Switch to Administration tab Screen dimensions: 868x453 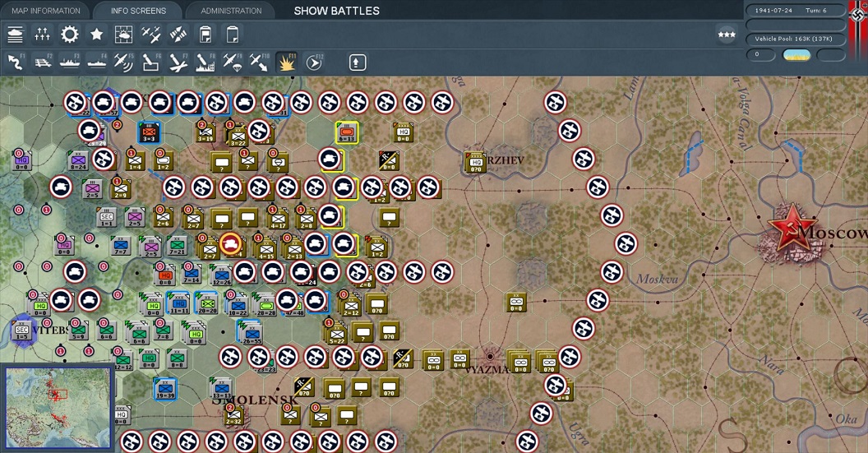click(x=231, y=11)
